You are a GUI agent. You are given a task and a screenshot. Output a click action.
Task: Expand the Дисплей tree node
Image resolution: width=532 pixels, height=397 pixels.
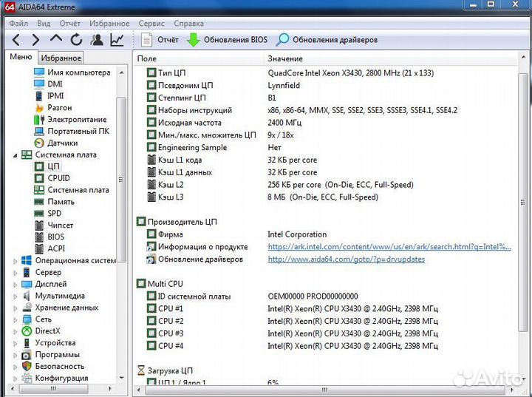coord(15,285)
